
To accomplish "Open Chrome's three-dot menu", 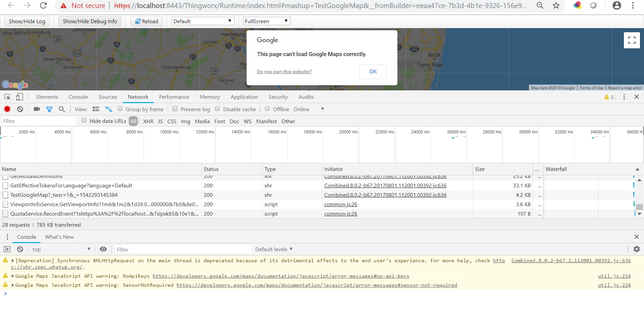I will 633,5.
